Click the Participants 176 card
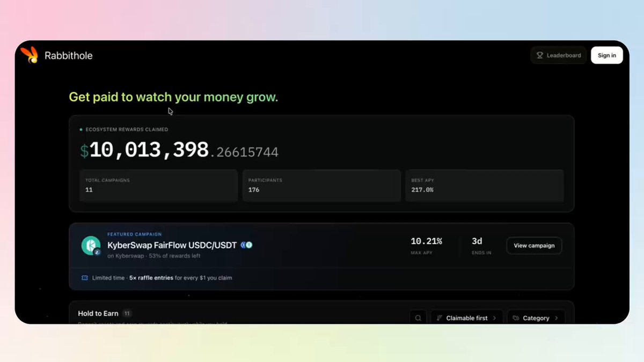644x362 pixels. pyautogui.click(x=321, y=186)
